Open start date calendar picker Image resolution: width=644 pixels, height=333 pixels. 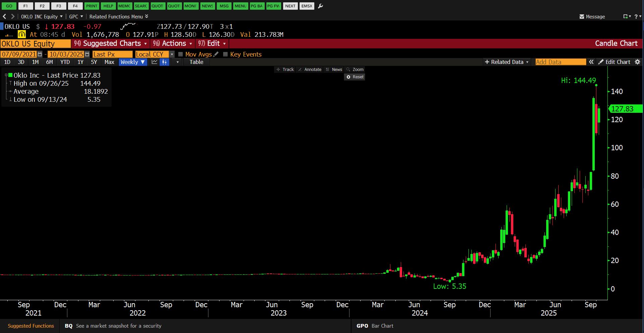[x=40, y=54]
